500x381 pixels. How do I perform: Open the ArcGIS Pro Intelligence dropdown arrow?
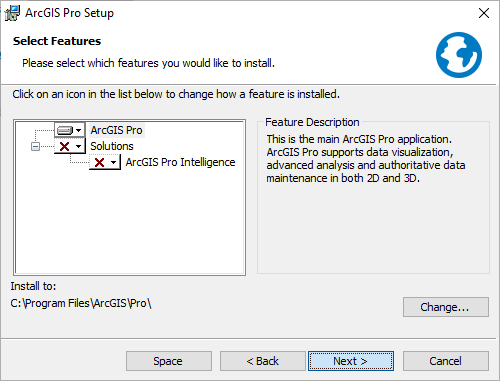(x=114, y=162)
